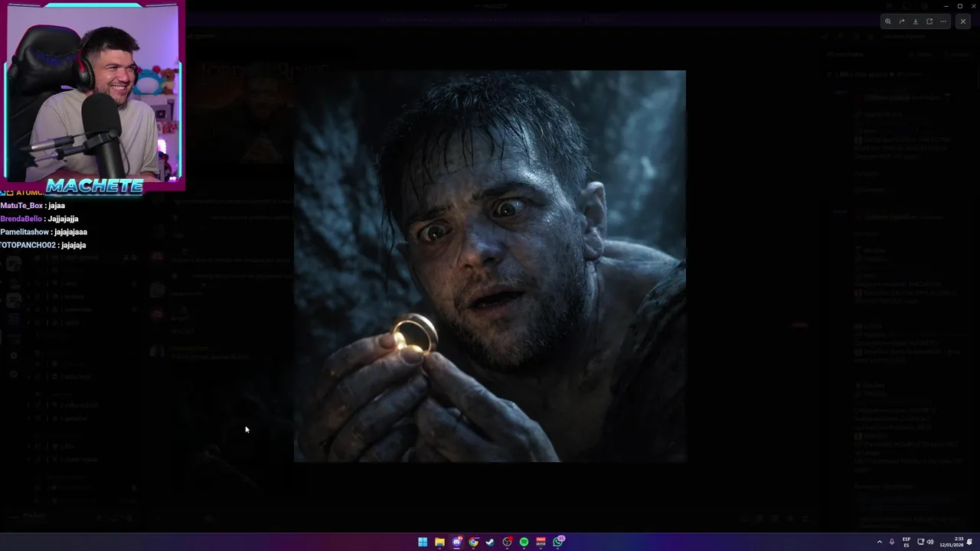Click the streamer webcam overlay
This screenshot has width=980, height=551.
(x=93, y=96)
